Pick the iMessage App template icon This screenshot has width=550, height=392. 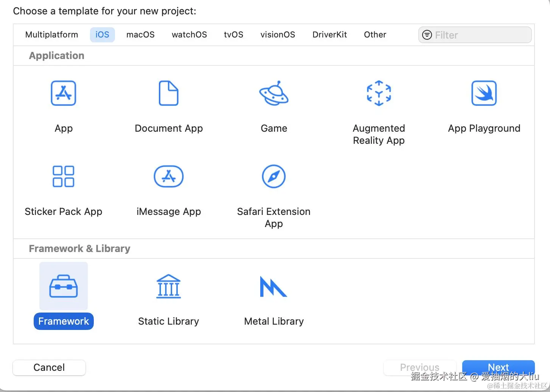click(x=169, y=176)
